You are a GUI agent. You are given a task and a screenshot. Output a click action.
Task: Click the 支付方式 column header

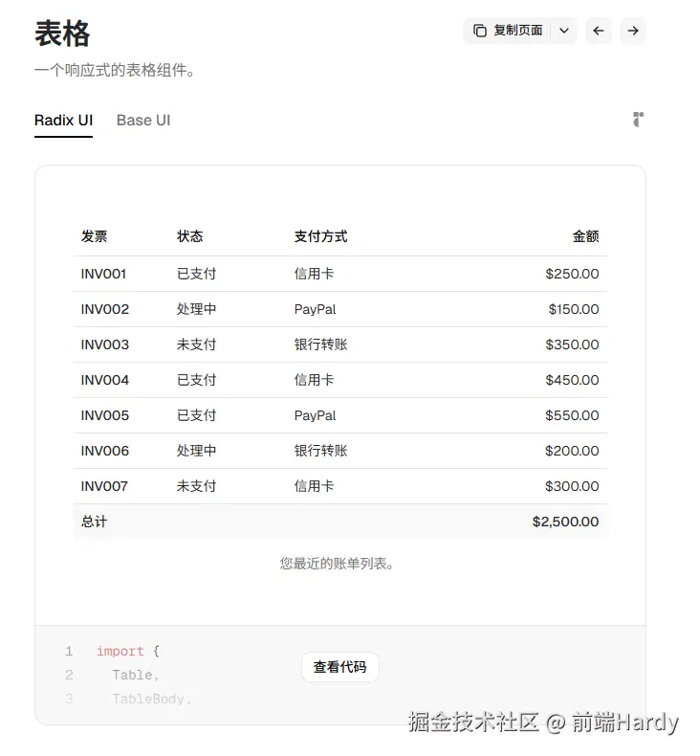321,236
